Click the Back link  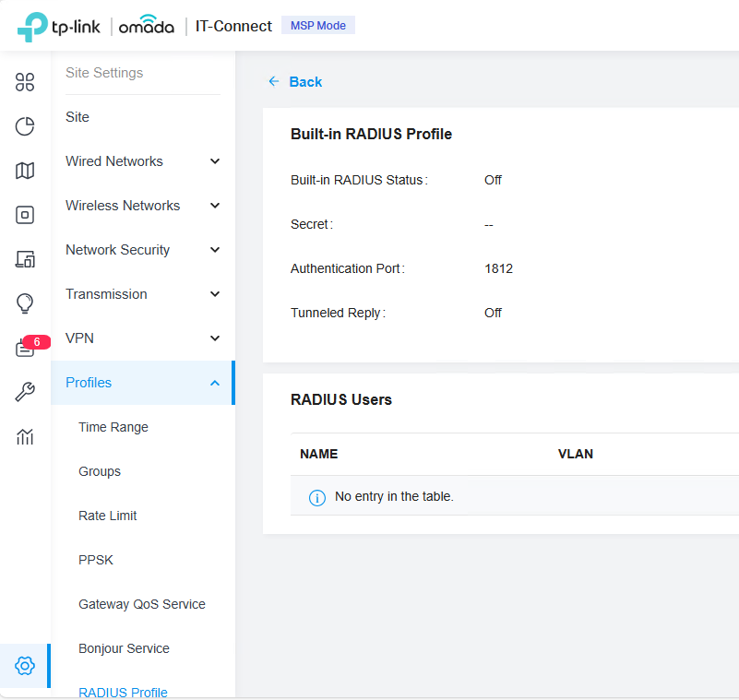click(295, 82)
